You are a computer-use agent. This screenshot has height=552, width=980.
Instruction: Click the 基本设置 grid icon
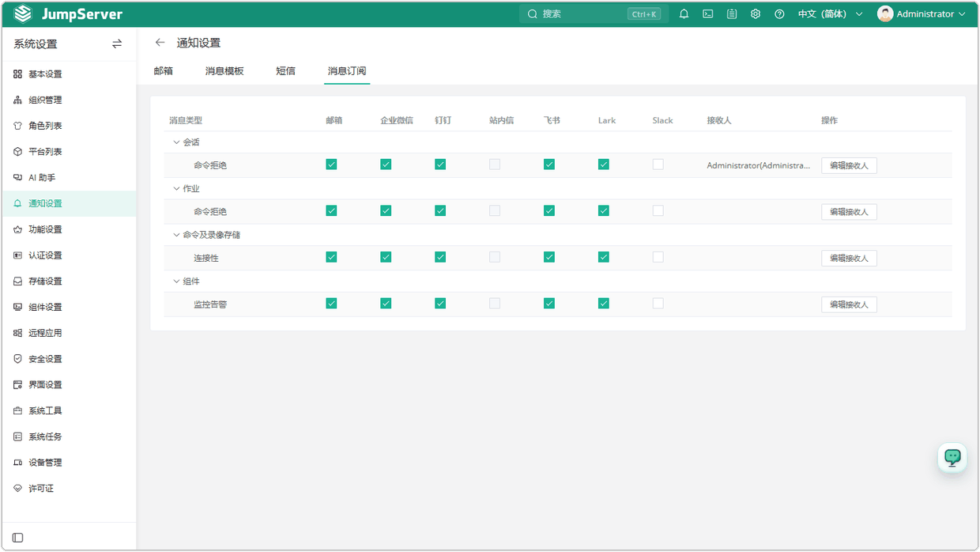coord(18,74)
